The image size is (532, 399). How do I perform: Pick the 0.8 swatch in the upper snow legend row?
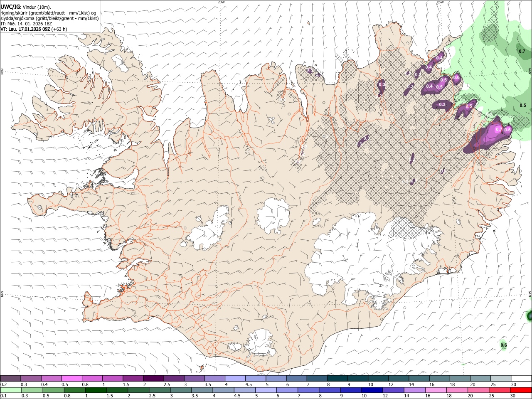pos(92,378)
